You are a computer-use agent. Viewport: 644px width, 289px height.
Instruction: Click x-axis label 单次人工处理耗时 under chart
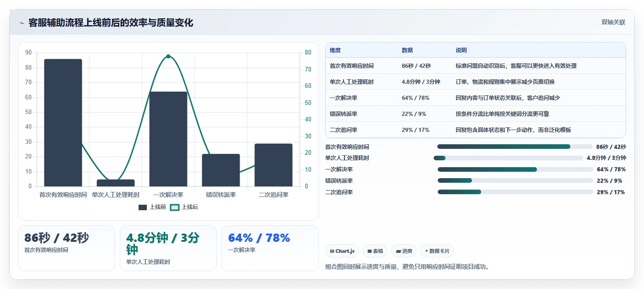pyautogui.click(x=116, y=195)
